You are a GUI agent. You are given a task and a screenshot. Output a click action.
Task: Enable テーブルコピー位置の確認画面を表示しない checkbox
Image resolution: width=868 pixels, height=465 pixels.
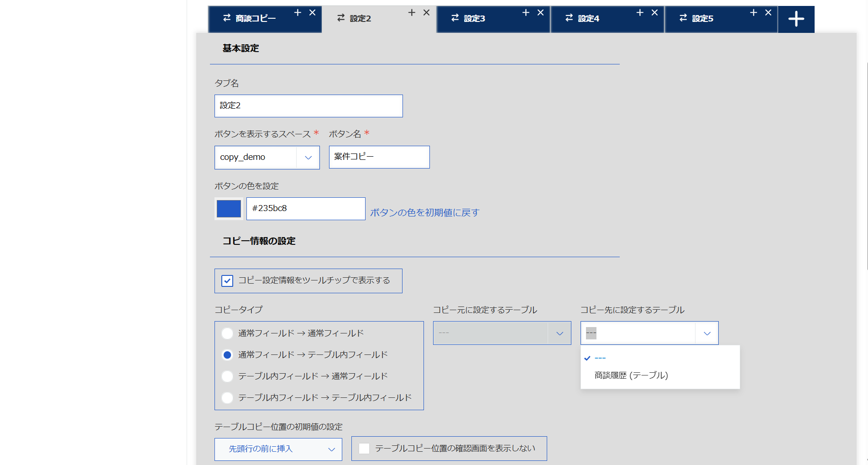[364, 449]
